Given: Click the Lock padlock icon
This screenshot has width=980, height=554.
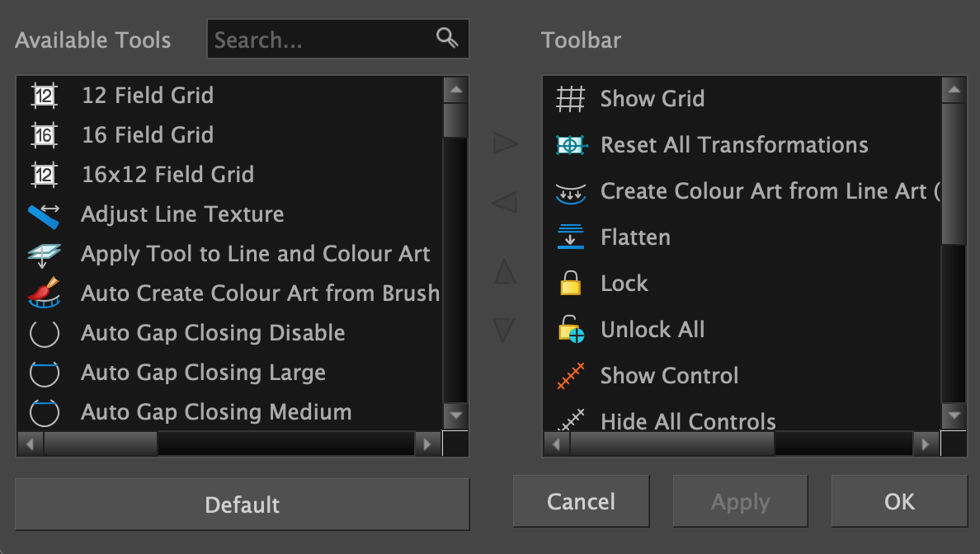Looking at the screenshot, I should coord(570,283).
